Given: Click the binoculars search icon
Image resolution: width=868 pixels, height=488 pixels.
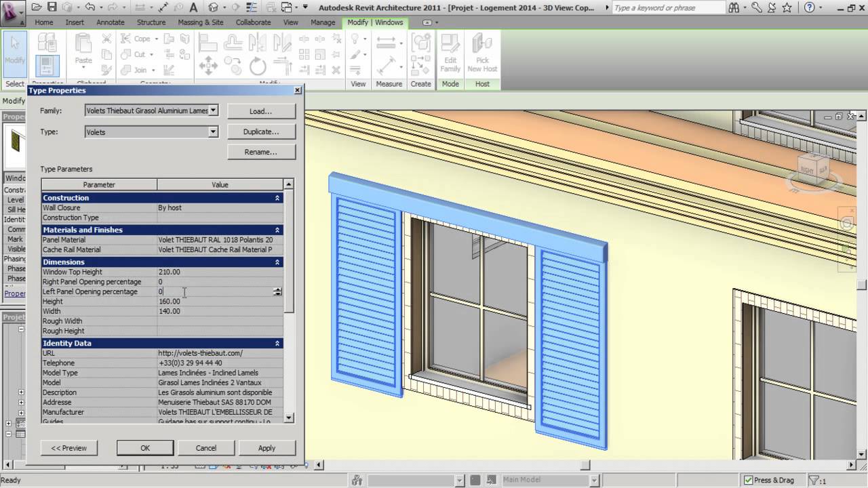Looking at the screenshot, I should click(735, 7).
